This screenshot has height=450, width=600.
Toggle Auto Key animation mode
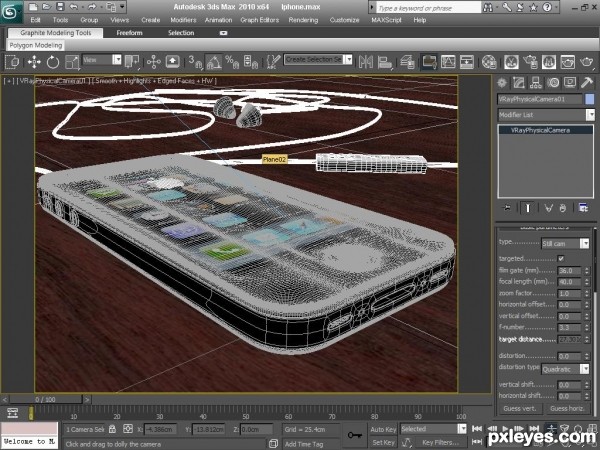(383, 429)
